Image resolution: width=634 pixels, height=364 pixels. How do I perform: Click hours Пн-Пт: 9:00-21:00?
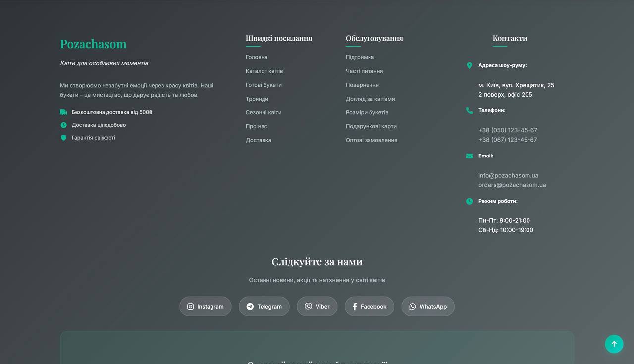[504, 221]
